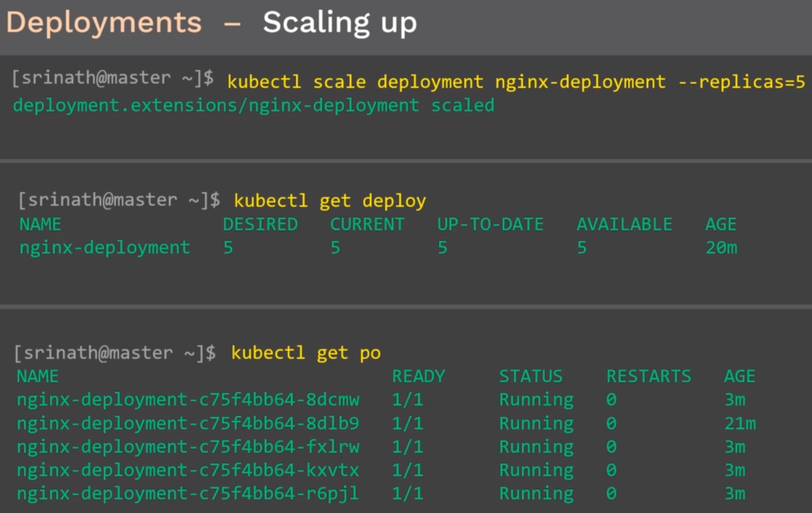812x513 pixels.
Task: Click the '5' under CURRENT column
Action: [x=335, y=248]
